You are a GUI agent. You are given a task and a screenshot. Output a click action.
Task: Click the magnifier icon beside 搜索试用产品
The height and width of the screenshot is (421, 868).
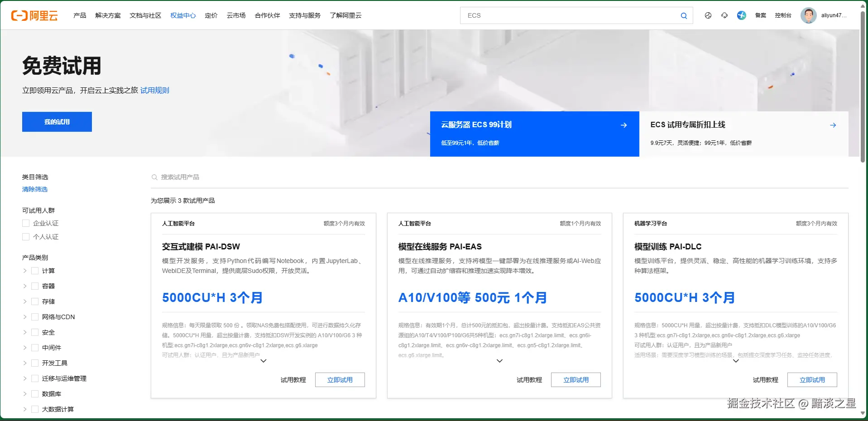[x=154, y=177]
